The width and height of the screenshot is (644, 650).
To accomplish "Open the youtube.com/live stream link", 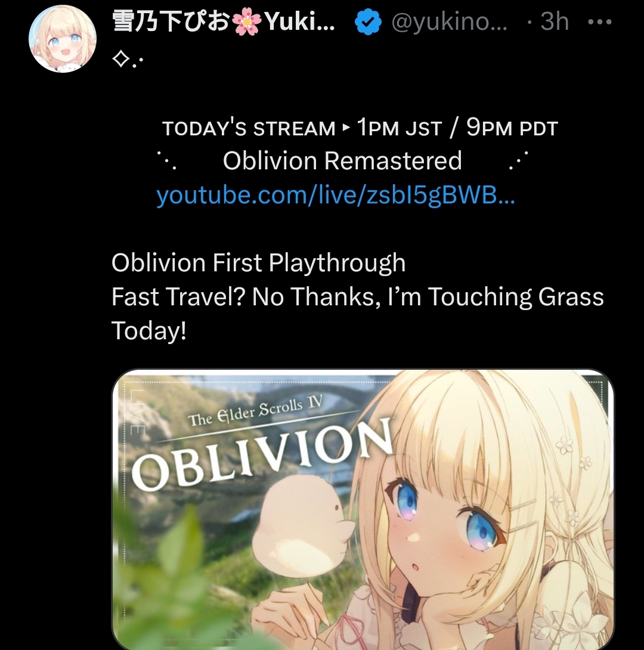I will 336,195.
